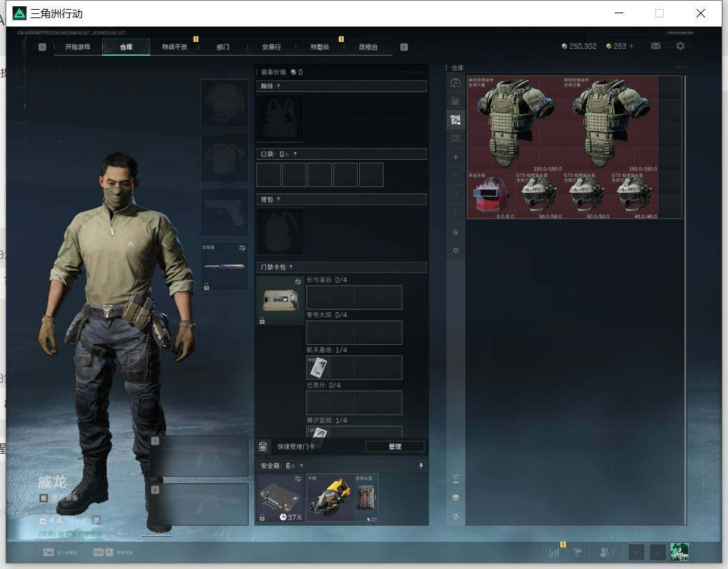
Task: Click the swap arrows on the safe box
Action: click(298, 478)
